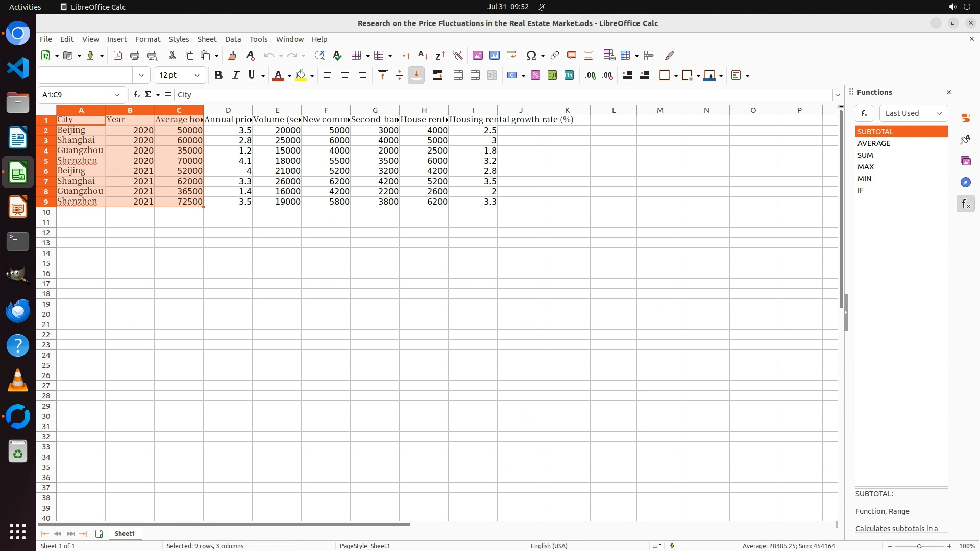Click the Insert Special Character icon
The height and width of the screenshot is (551, 980).
click(531, 55)
